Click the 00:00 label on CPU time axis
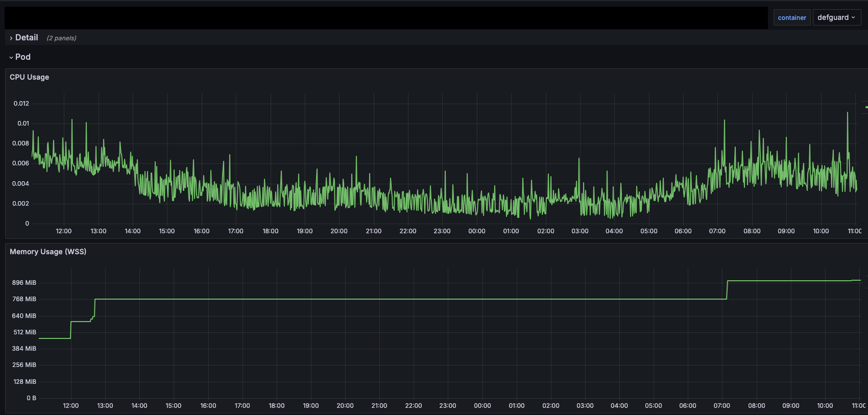Viewport: 868px width, 415px height. (476, 231)
